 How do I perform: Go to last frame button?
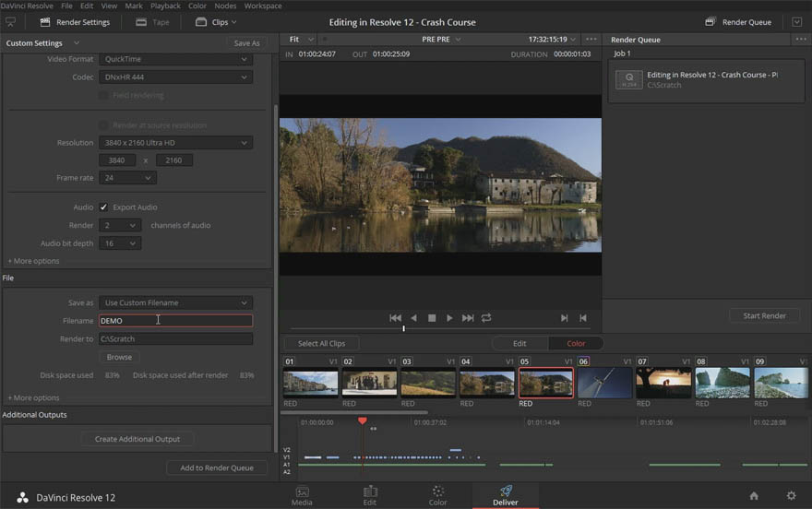click(x=468, y=318)
